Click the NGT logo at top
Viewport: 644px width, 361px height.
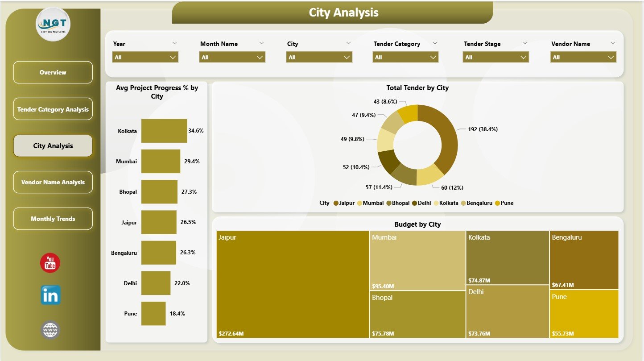(x=53, y=25)
